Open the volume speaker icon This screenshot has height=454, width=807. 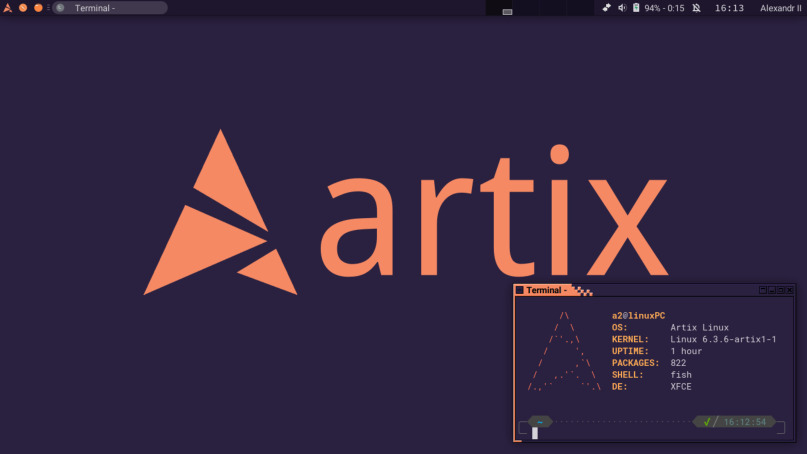tap(621, 7)
